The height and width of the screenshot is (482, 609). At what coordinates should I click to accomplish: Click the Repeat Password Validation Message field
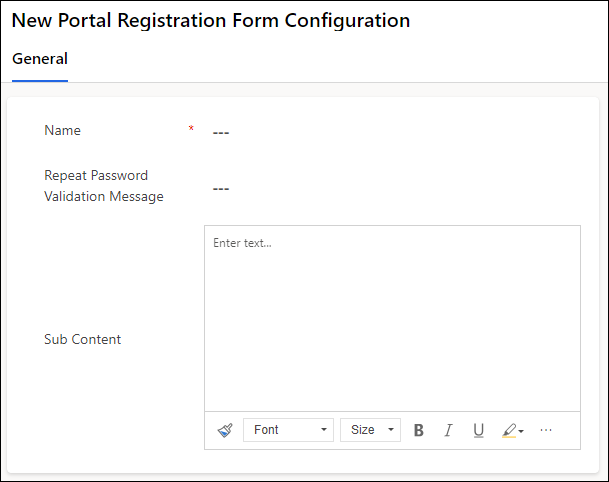390,188
